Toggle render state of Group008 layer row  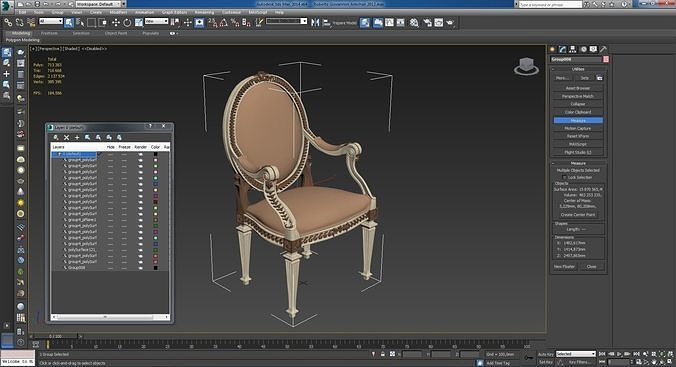[x=140, y=268]
